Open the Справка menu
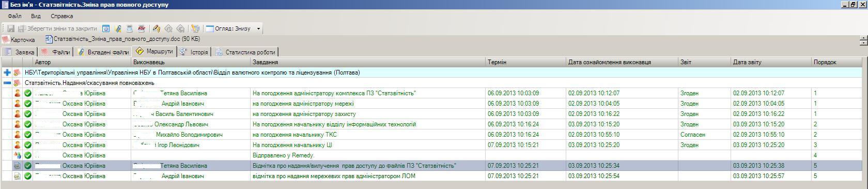This screenshot has height=189, width=868. (x=62, y=16)
